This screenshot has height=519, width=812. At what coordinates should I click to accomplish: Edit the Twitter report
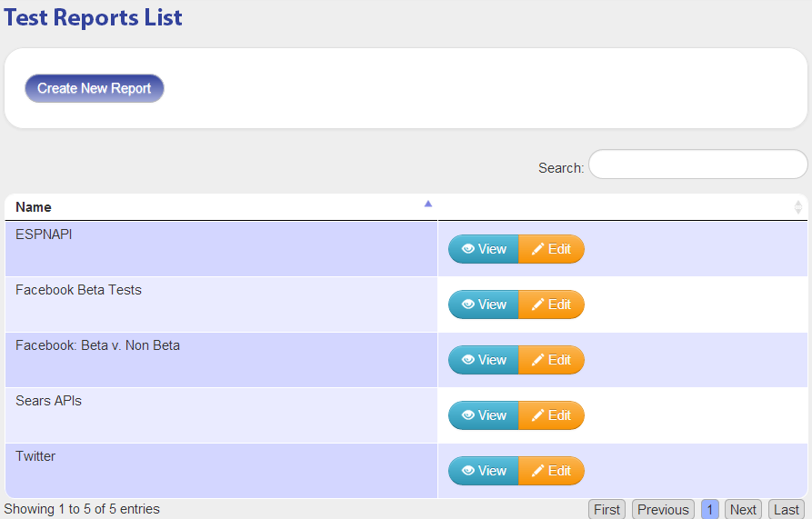[552, 470]
